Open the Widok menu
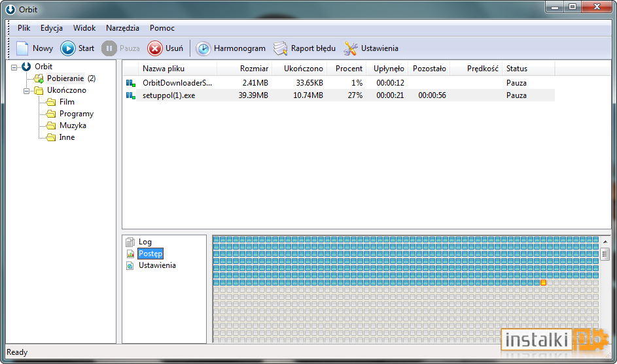The width and height of the screenshot is (617, 364). (x=84, y=28)
